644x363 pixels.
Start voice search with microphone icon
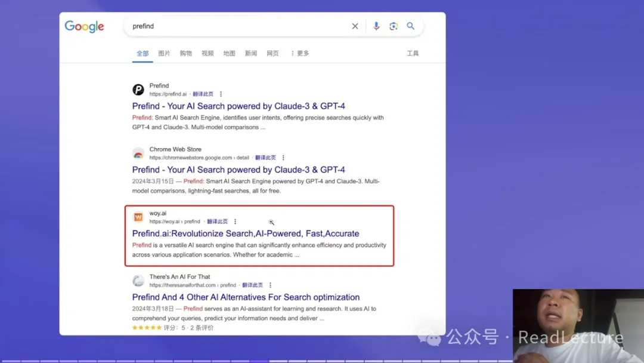click(376, 26)
